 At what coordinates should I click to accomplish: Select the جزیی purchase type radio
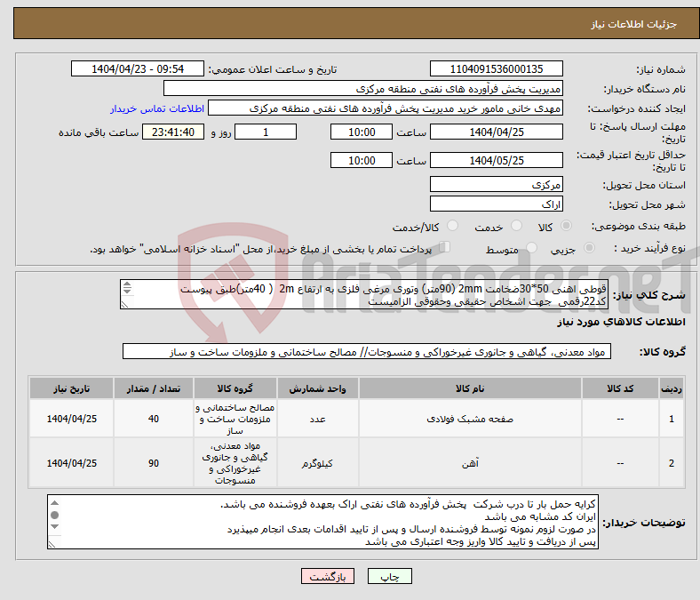(x=589, y=247)
